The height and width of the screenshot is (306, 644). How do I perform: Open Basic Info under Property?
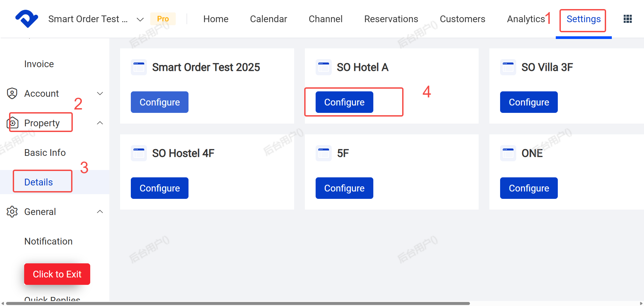pos(45,152)
